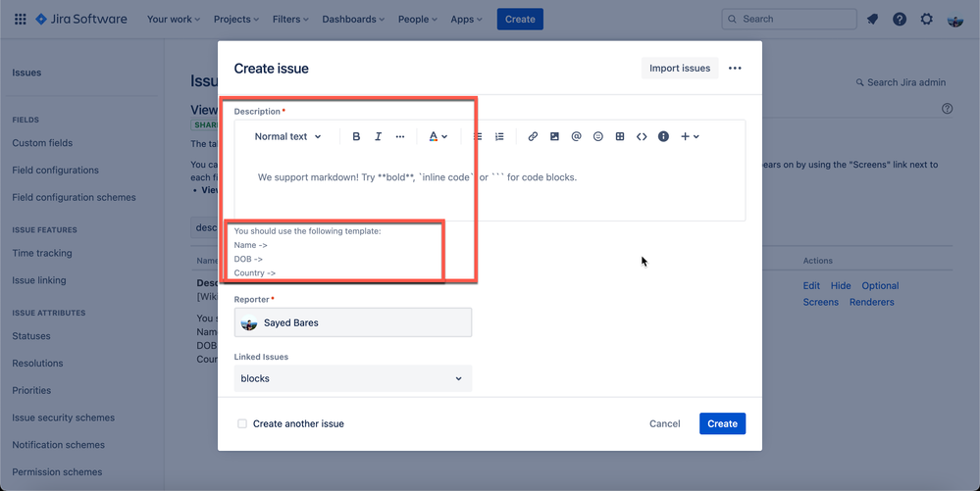Insert an info panel
The image size is (980, 491).
click(664, 136)
